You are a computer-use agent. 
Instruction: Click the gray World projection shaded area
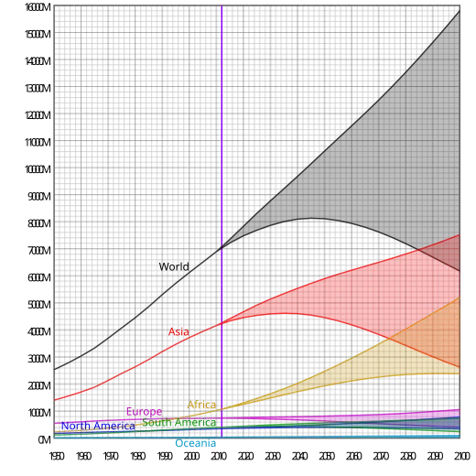pyautogui.click(x=382, y=171)
